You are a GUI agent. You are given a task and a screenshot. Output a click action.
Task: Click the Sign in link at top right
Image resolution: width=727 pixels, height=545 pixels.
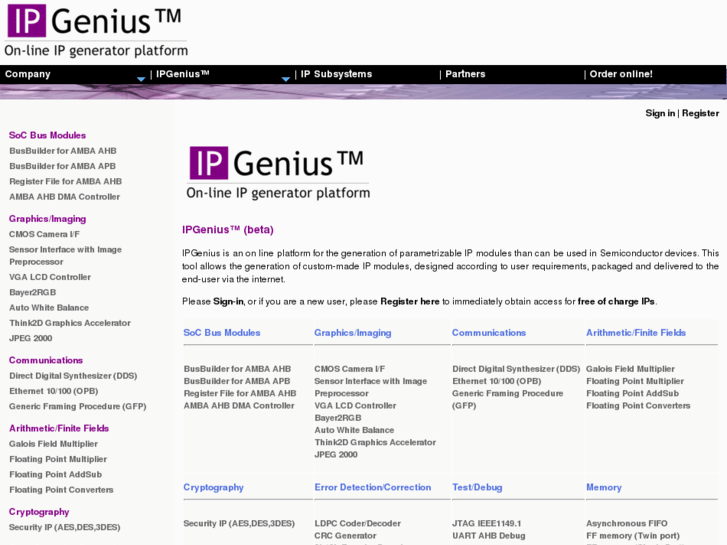tap(660, 113)
